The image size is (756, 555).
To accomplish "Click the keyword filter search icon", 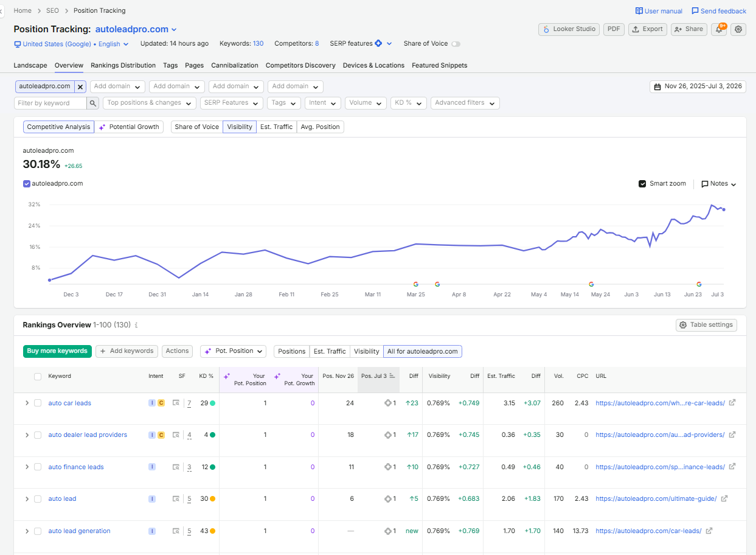I will tap(93, 103).
